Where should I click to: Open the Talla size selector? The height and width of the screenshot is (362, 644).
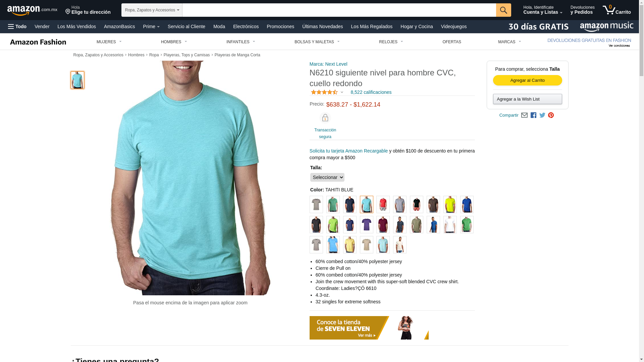click(327, 177)
